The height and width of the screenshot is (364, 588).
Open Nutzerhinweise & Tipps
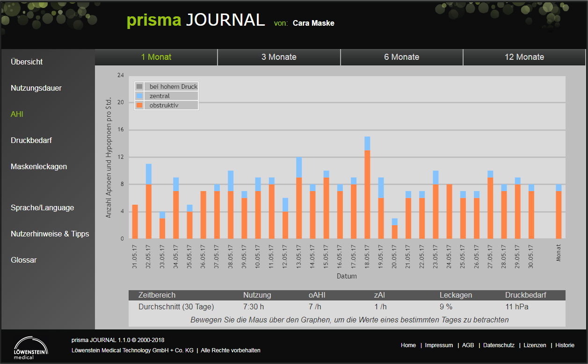coord(50,234)
